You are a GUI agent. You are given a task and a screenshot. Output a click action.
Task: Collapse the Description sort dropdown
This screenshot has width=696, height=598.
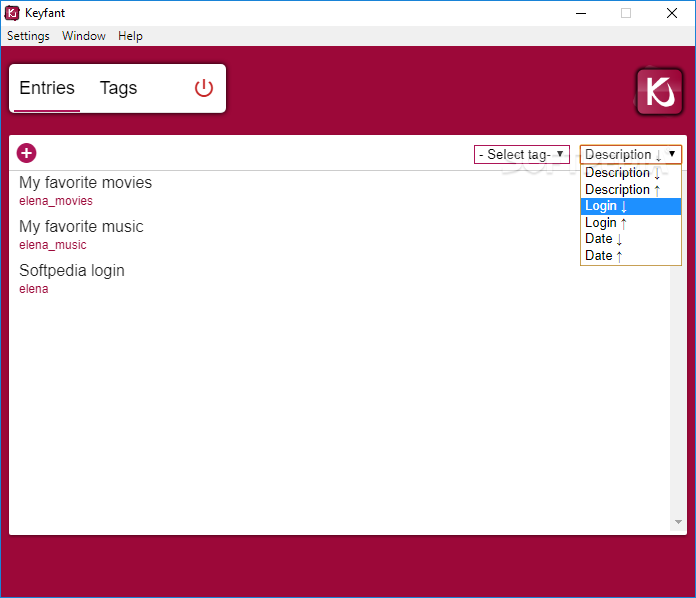631,154
